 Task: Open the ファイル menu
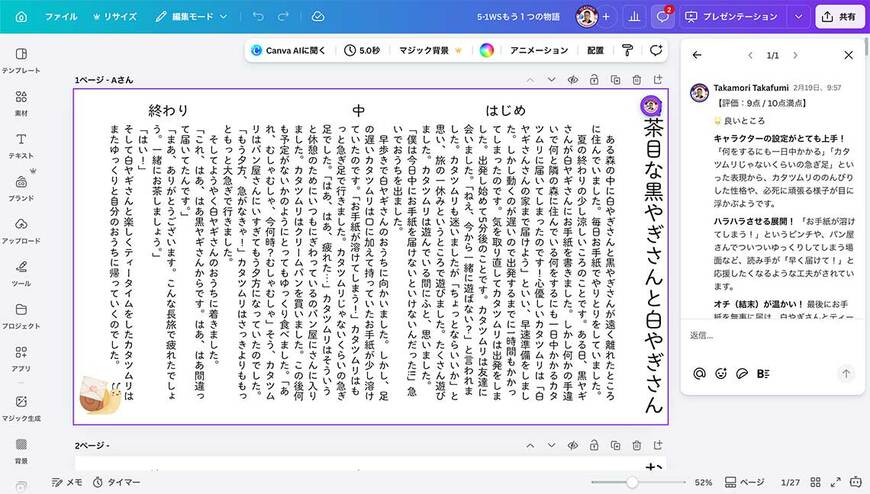coord(61,17)
